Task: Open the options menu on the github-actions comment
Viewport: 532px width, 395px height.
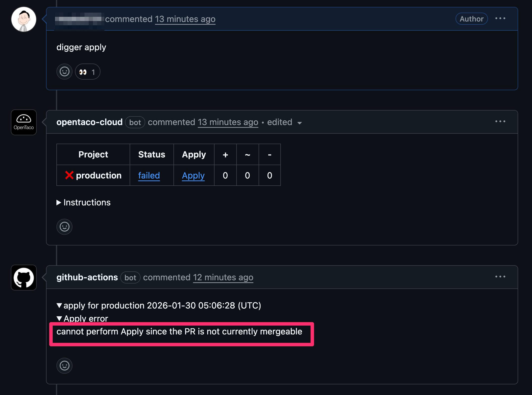Action: [x=500, y=277]
